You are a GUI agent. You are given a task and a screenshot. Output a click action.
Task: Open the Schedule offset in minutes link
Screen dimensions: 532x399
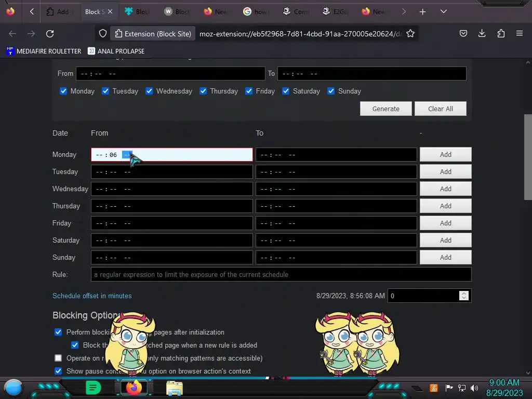pos(92,296)
